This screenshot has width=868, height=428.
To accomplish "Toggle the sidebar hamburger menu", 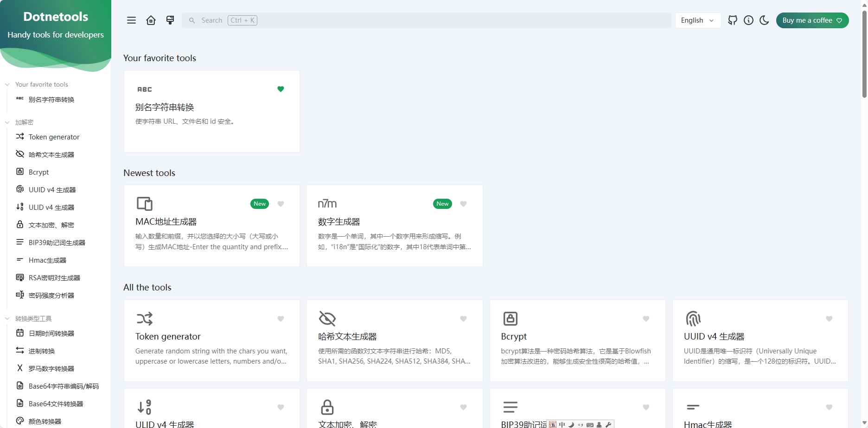I will click(x=132, y=20).
